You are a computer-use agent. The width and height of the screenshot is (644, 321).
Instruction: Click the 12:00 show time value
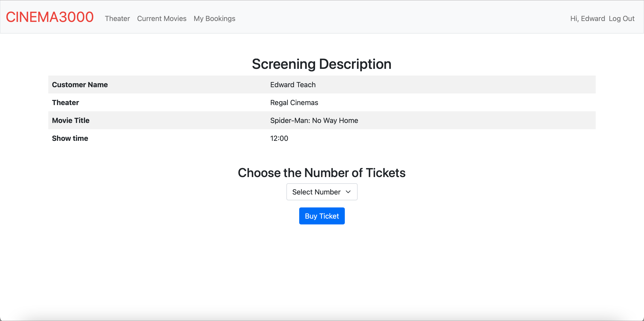[x=279, y=138]
